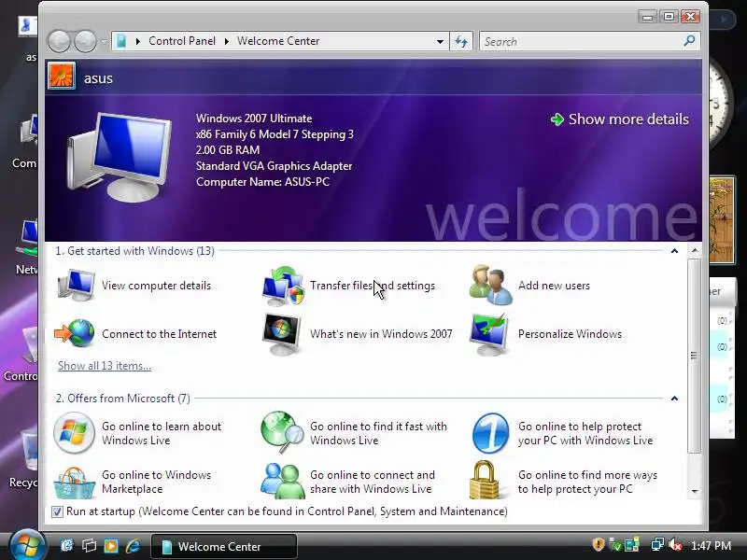This screenshot has width=747, height=560.
Task: Click the vertical scrollbar thumb
Action: (x=694, y=356)
